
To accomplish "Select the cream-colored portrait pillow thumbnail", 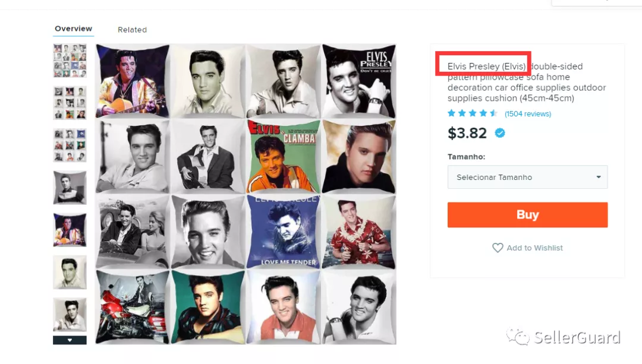I will [70, 272].
